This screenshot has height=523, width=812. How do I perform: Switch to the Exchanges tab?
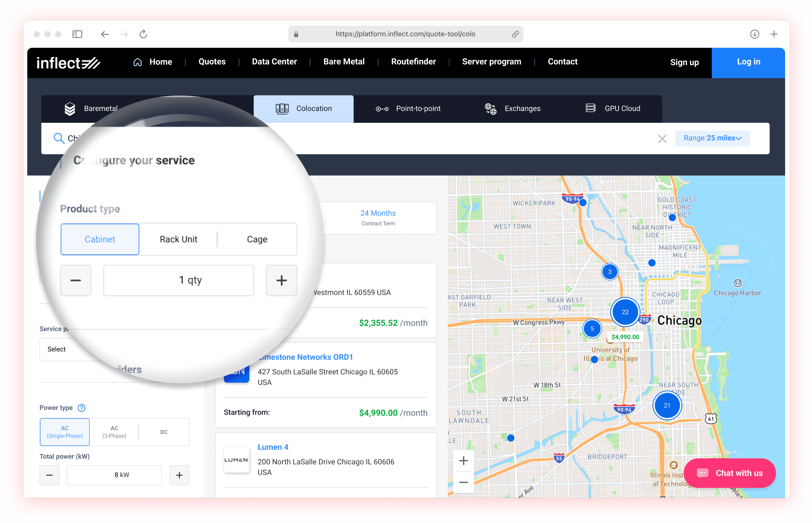click(513, 109)
